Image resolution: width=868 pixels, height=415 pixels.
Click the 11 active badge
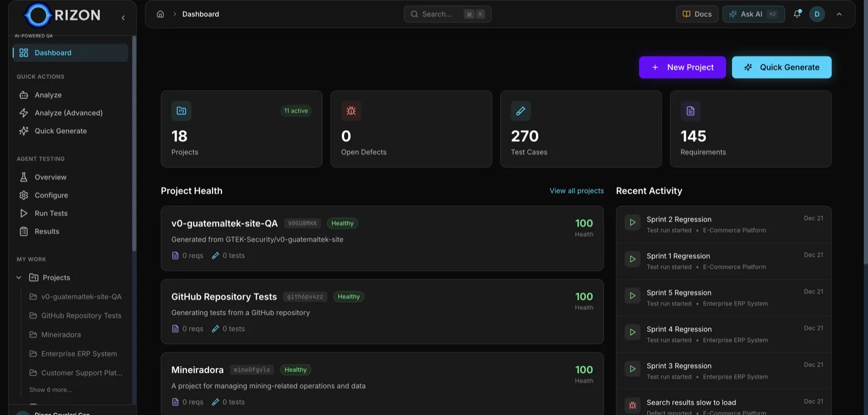(296, 111)
